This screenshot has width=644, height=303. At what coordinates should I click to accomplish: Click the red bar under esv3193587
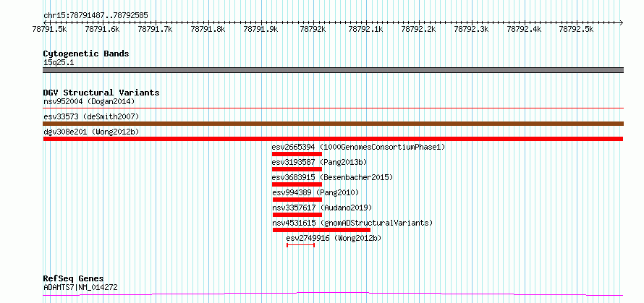click(297, 169)
